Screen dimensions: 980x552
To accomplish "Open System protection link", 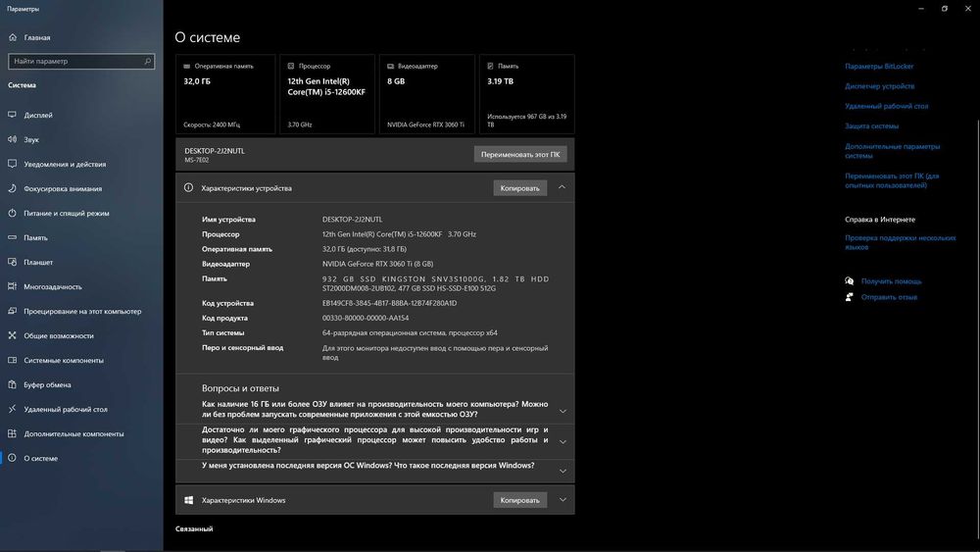I will (871, 126).
